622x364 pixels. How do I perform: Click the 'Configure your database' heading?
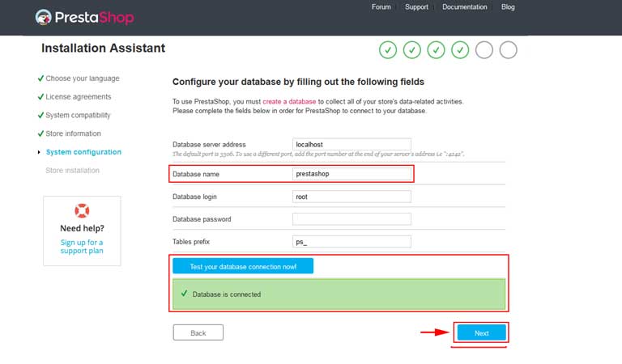[298, 82]
